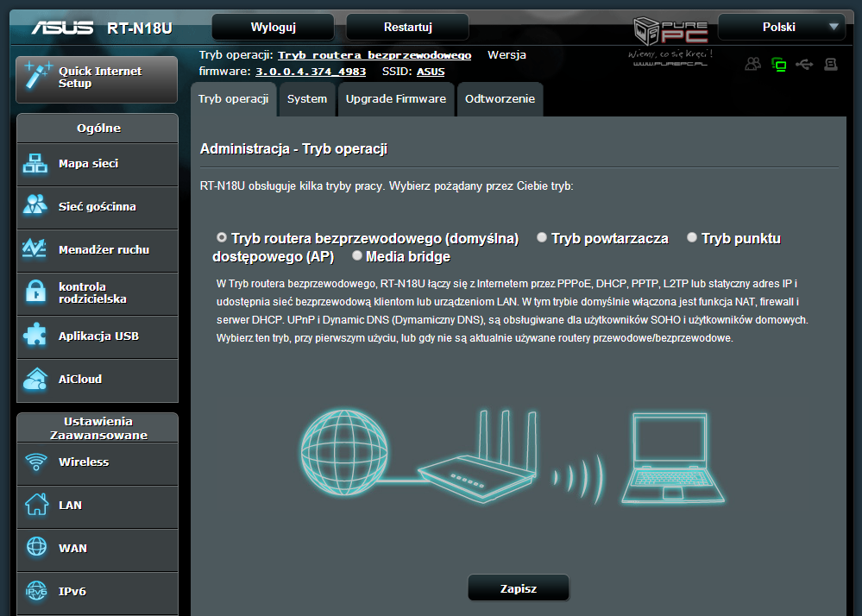Click the Tryb routera bezprzewodowego link
862x616 pixels.
pos(374,55)
